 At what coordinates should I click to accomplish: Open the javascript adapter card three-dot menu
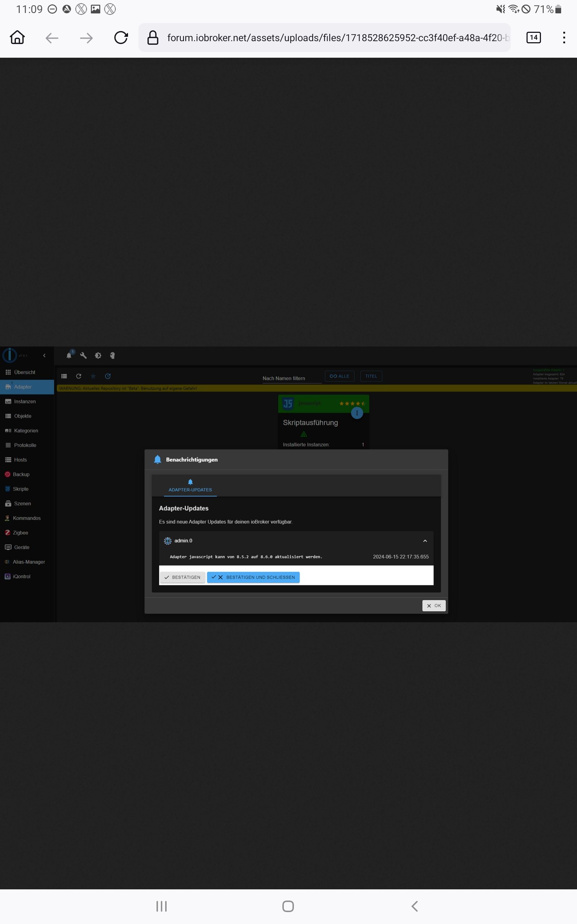(x=357, y=413)
